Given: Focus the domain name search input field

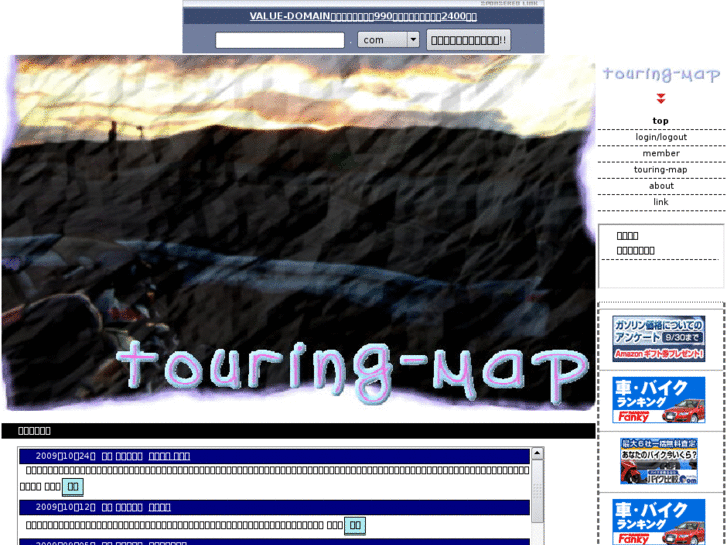Looking at the screenshot, I should (280, 40).
